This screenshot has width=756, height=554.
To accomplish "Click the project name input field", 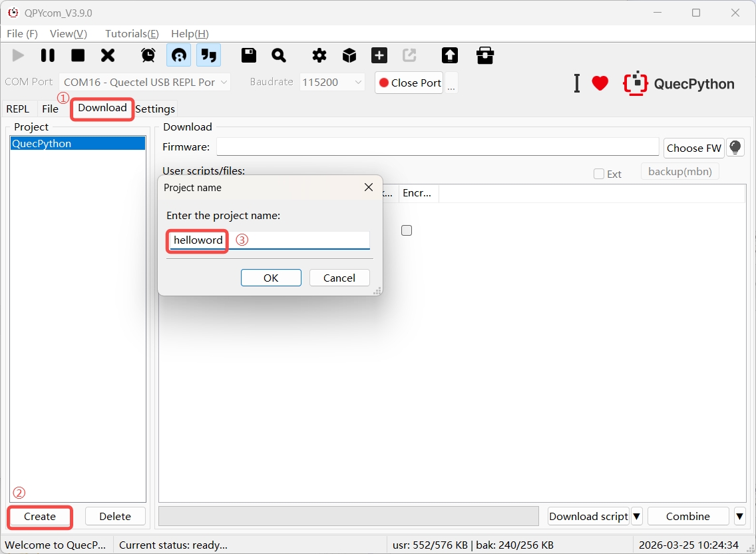I will 298,240.
